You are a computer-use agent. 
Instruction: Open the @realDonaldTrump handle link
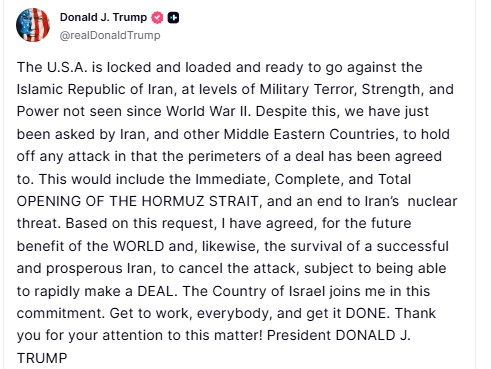click(110, 35)
